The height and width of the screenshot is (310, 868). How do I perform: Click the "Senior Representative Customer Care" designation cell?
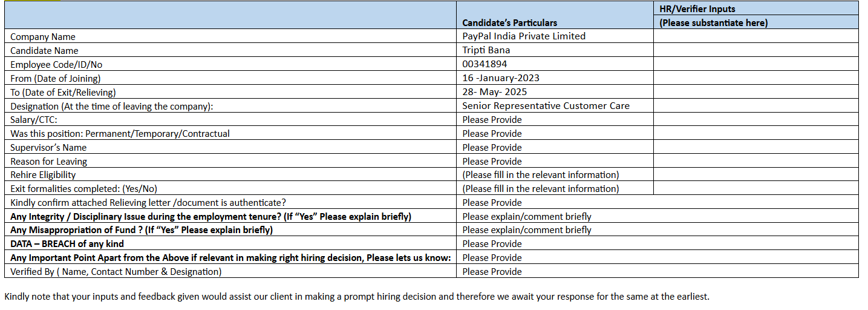[546, 106]
